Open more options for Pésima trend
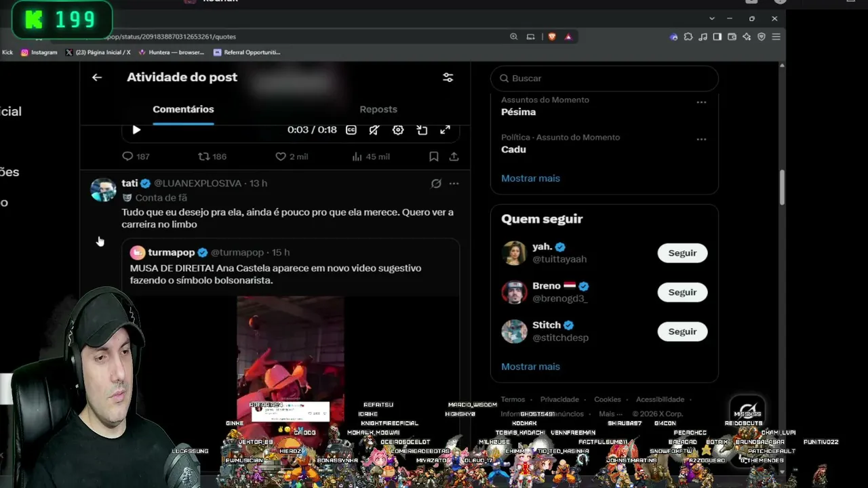This screenshot has height=488, width=868. click(701, 102)
